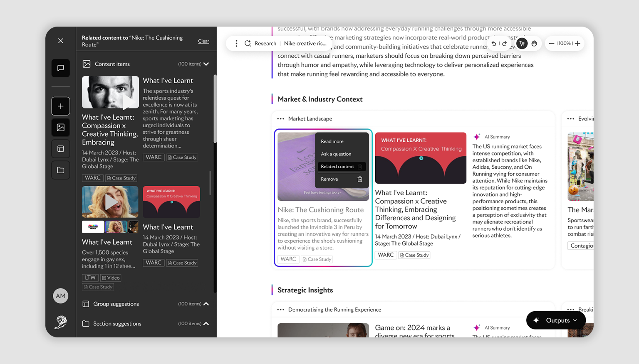The height and width of the screenshot is (364, 639).
Task: Activate the pointer select tool
Action: pyautogui.click(x=522, y=44)
